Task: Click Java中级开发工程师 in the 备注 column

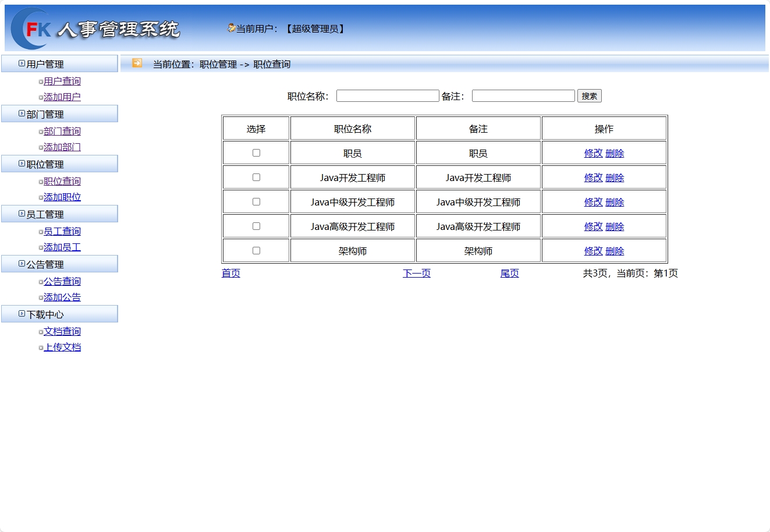Action: 478,203
